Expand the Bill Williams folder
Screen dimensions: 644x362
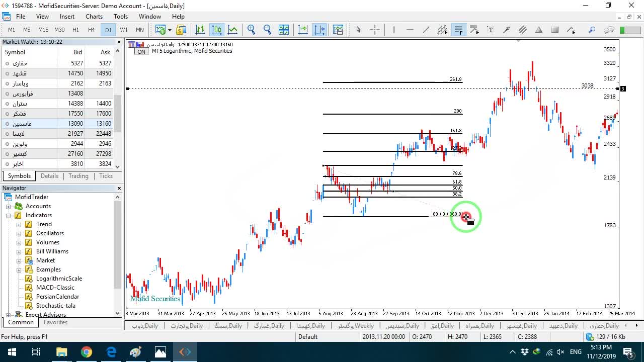tap(19, 251)
